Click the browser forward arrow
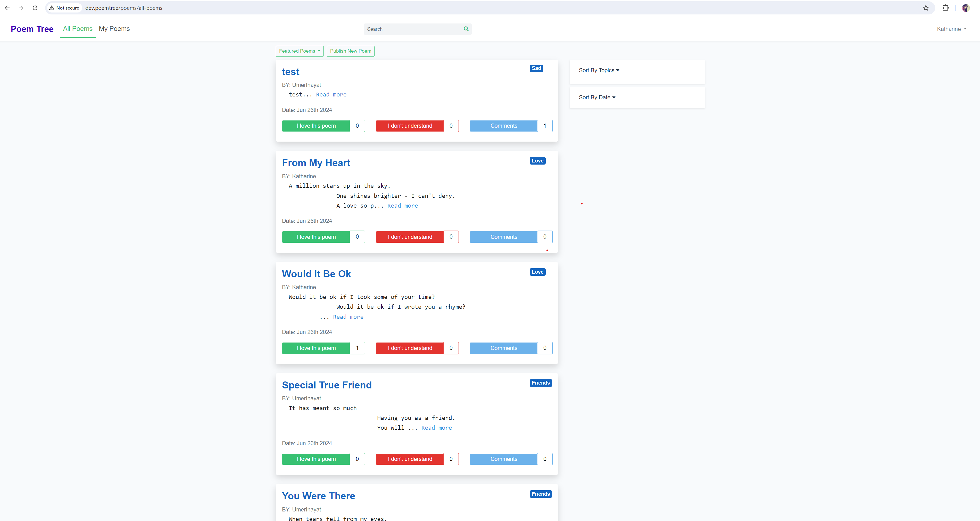 coord(21,8)
